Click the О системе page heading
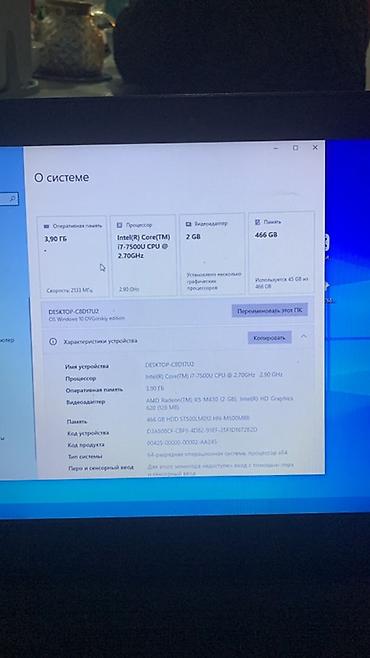 (62, 178)
